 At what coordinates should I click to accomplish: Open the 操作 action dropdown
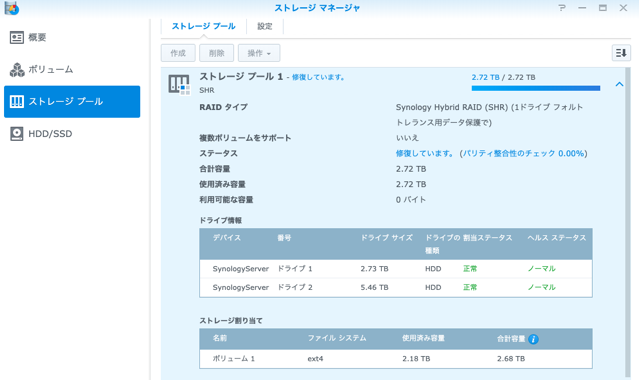pos(259,53)
